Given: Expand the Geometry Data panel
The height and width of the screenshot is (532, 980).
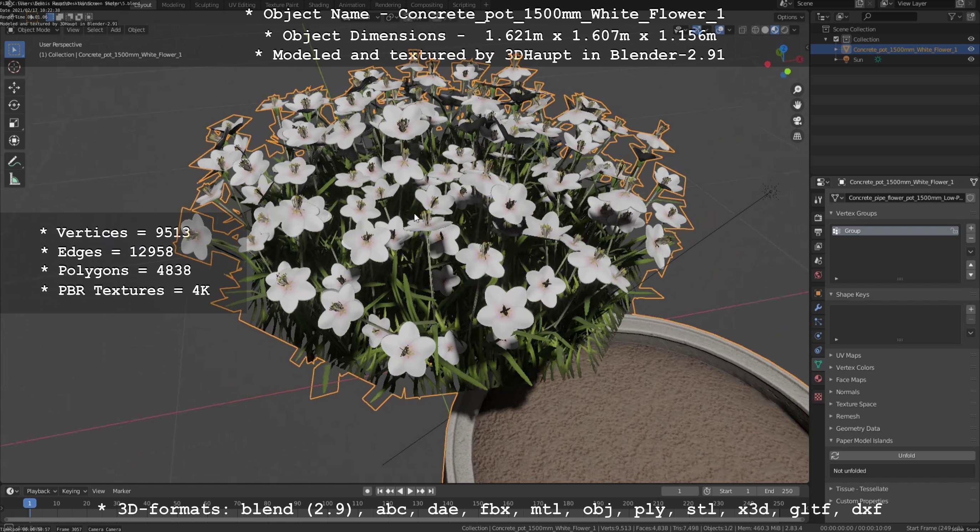Looking at the screenshot, I should [831, 428].
